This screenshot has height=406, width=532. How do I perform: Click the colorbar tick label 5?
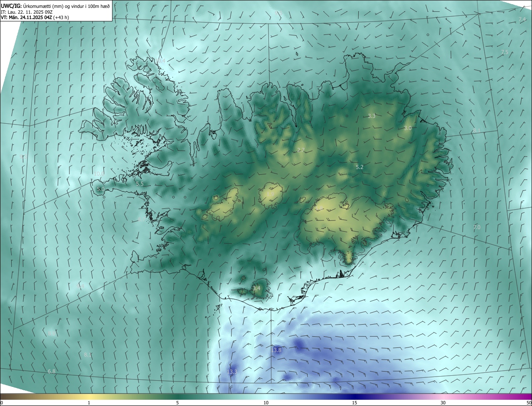pos(177,403)
